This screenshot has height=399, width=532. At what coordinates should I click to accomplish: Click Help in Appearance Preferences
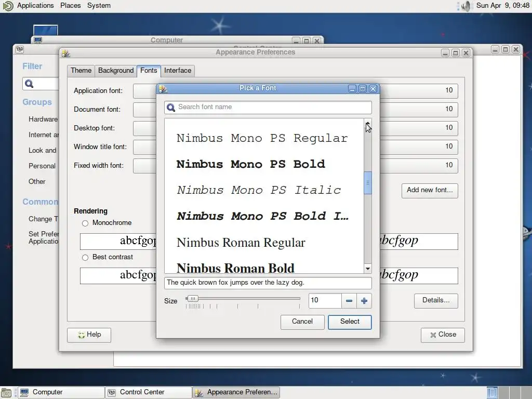coord(89,335)
